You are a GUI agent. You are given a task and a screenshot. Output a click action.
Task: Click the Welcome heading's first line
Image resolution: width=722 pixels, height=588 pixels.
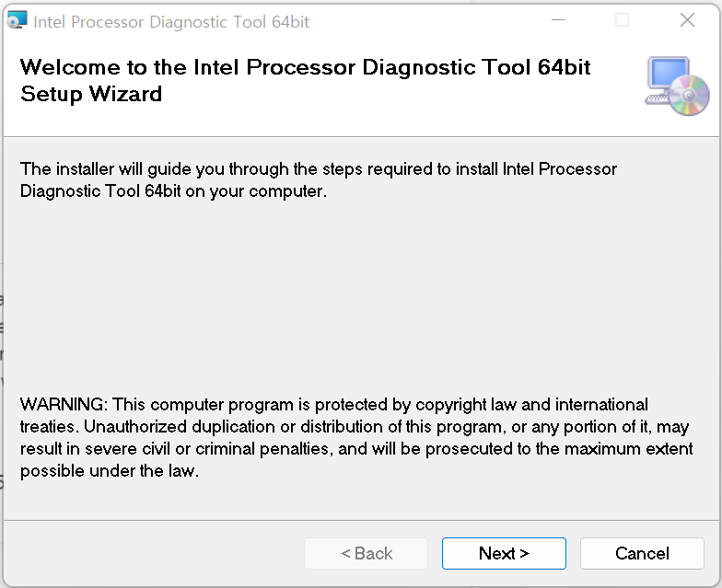coord(305,67)
